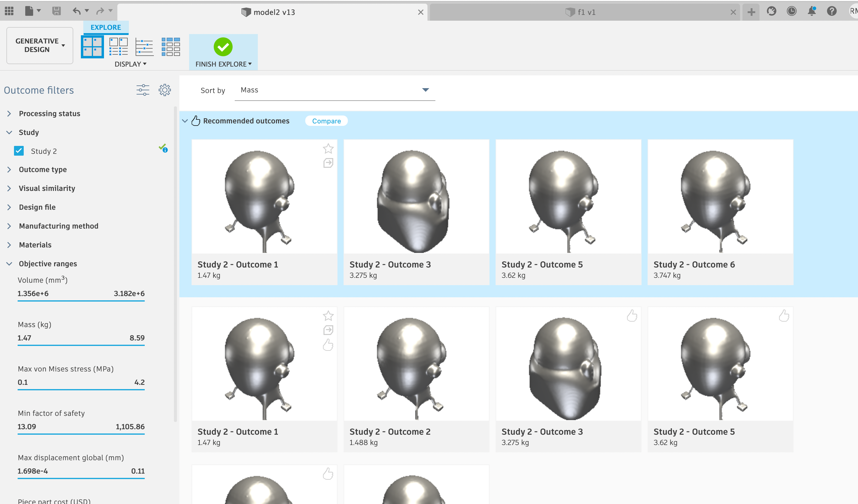Open the extensions icon in title bar
Image resolution: width=858 pixels, height=504 pixels.
click(771, 11)
